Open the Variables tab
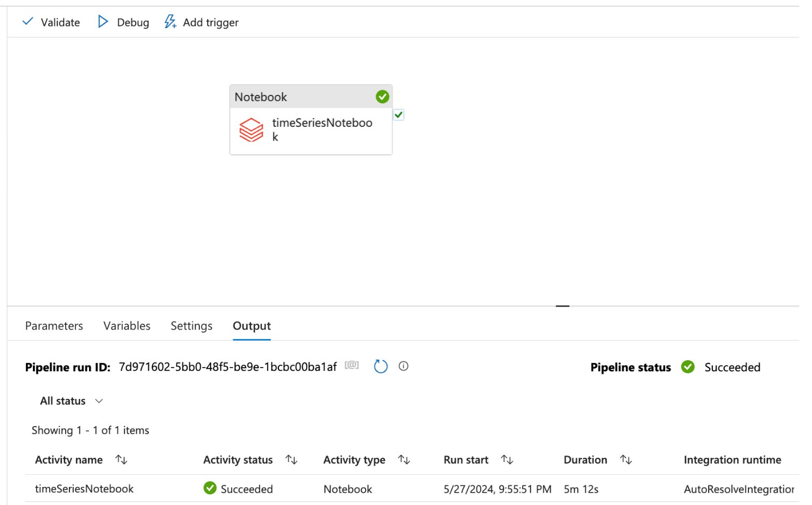Screen dimensions: 812x505 tap(127, 326)
